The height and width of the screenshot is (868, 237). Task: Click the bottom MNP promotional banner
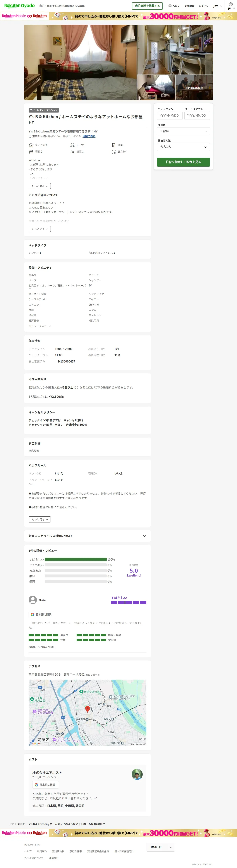pyautogui.click(x=118, y=833)
